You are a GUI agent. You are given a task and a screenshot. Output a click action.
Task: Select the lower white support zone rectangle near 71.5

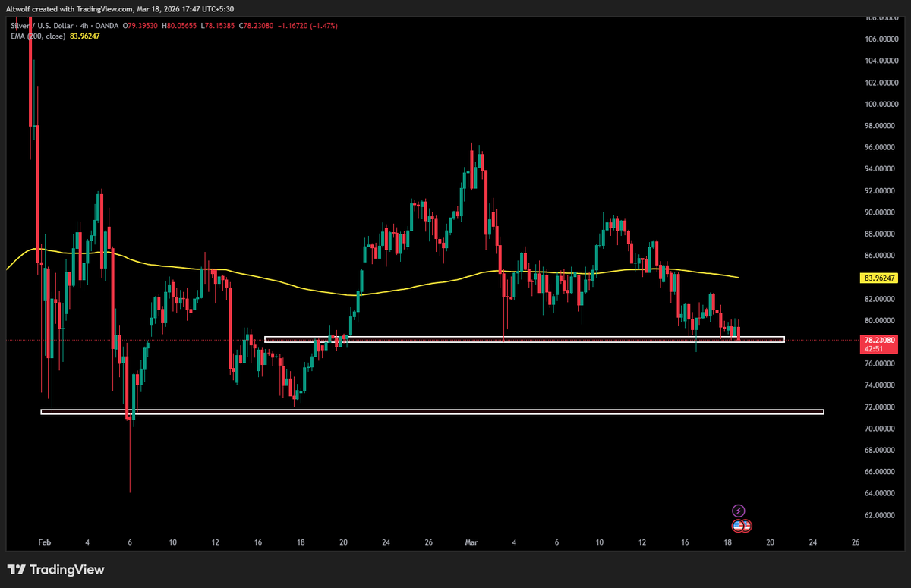pos(432,412)
